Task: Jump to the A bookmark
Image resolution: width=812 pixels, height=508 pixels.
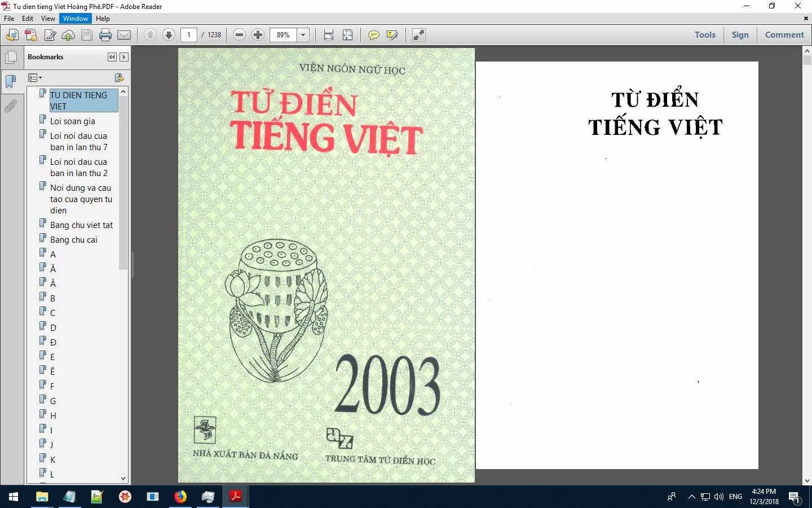Action: pos(52,254)
